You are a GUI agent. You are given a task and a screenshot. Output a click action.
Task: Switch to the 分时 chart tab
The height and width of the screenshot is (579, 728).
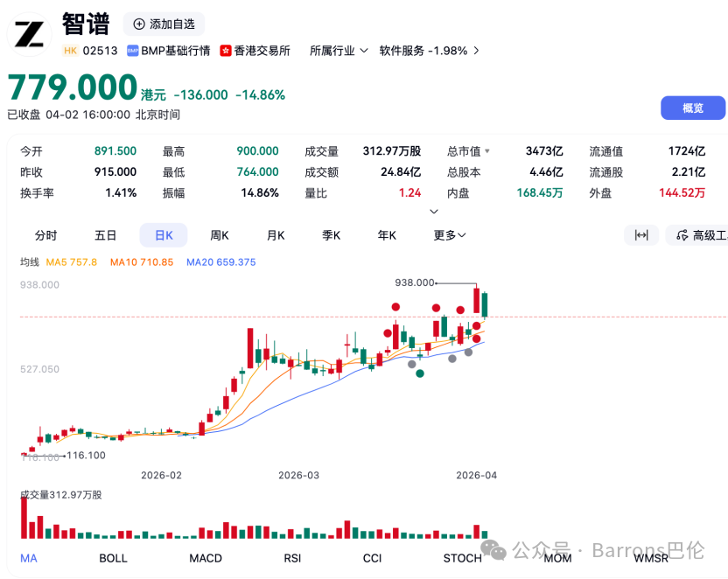click(x=46, y=235)
